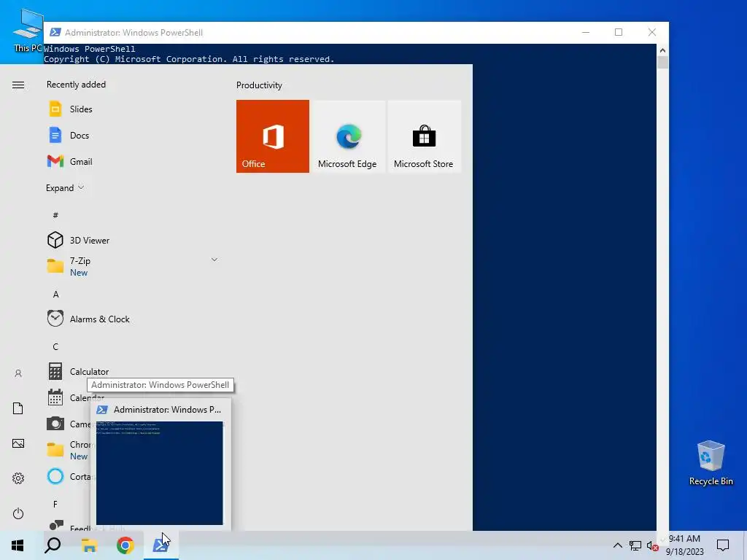Click the PowerShell window scrollbar up arrow
This screenshot has height=560, width=747.
(662, 50)
